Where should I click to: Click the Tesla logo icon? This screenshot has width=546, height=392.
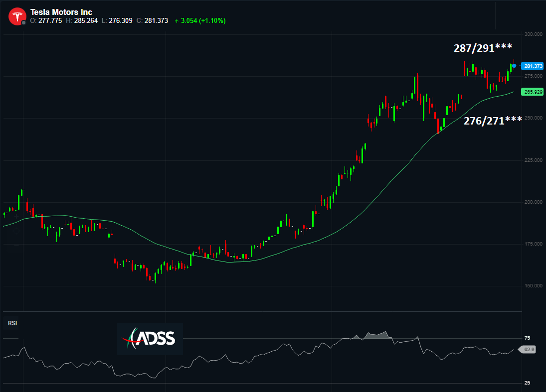click(17, 16)
